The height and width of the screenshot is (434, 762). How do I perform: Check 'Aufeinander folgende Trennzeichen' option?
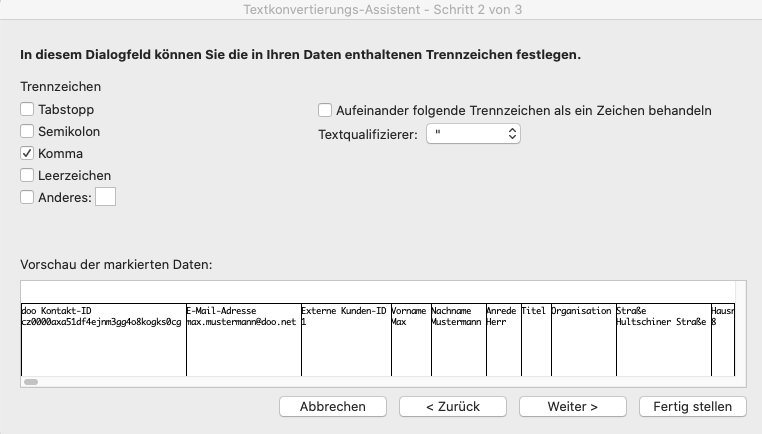(325, 110)
